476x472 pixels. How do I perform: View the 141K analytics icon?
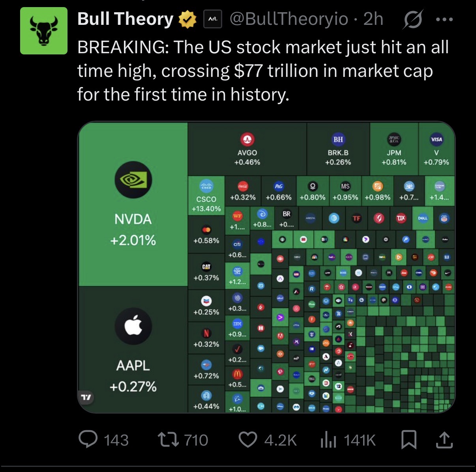328,440
